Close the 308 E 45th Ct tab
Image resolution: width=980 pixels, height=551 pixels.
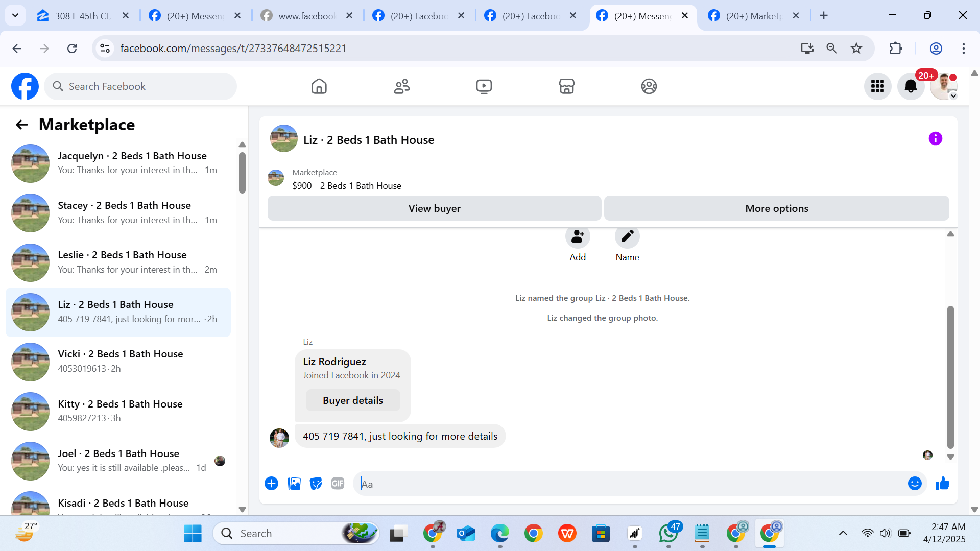(x=126, y=16)
